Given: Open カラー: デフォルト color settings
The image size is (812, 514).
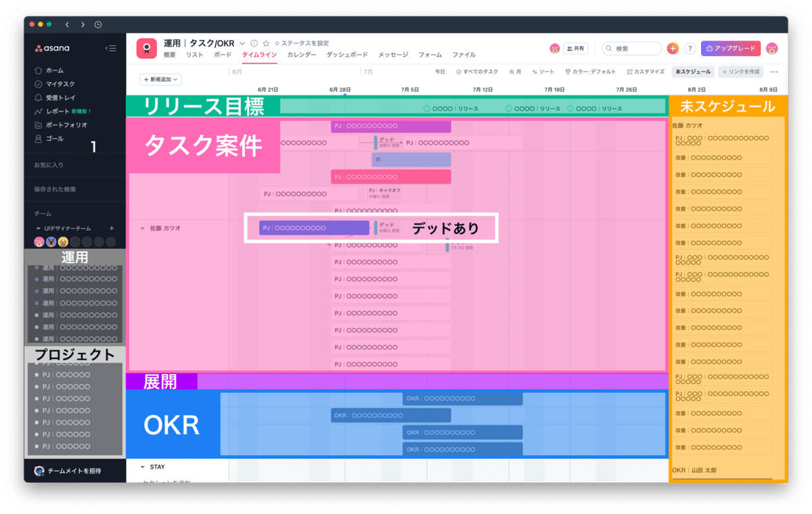Looking at the screenshot, I should (x=590, y=72).
